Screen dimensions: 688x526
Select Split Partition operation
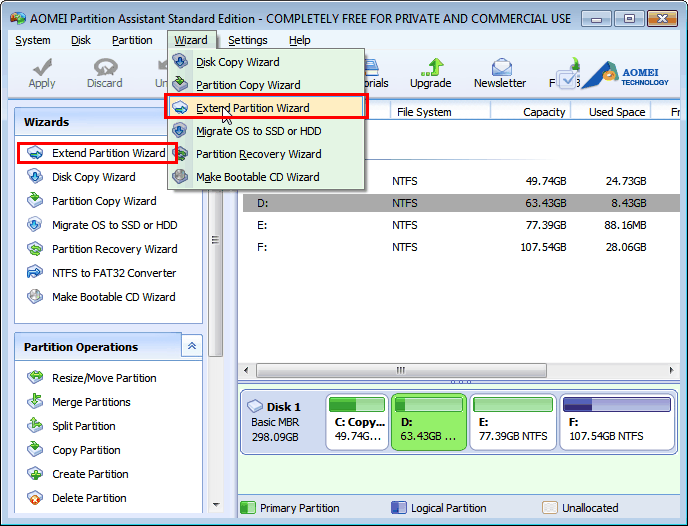tap(84, 426)
